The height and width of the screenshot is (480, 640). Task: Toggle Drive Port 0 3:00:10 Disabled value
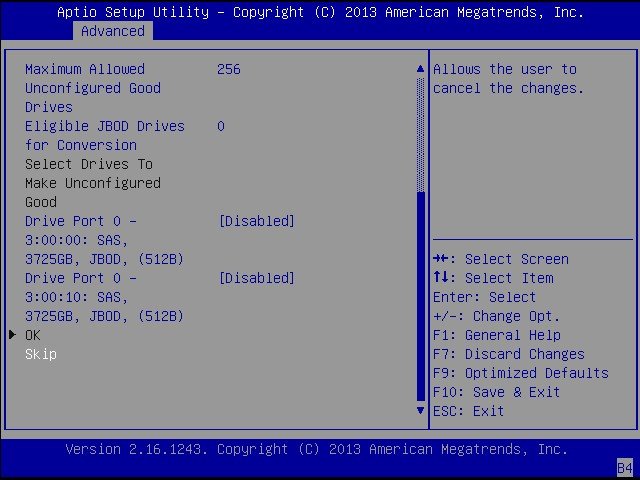pyautogui.click(x=256, y=278)
